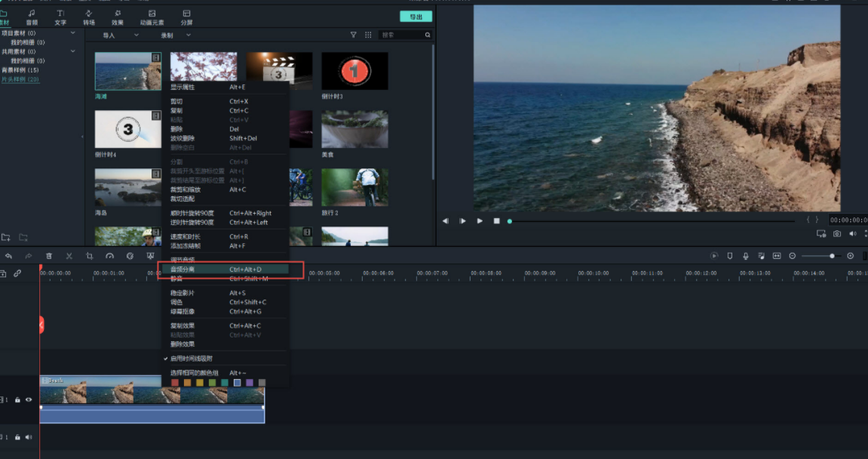Lock the audio track
868x459 pixels.
pyautogui.click(x=17, y=437)
